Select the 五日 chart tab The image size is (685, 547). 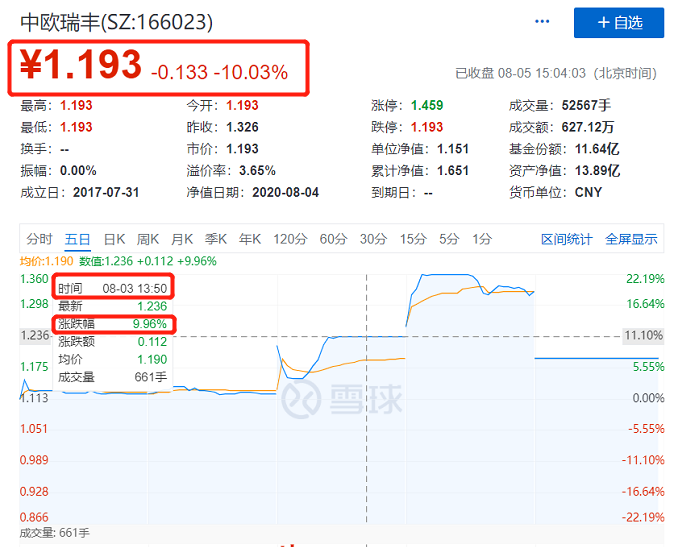(x=77, y=239)
